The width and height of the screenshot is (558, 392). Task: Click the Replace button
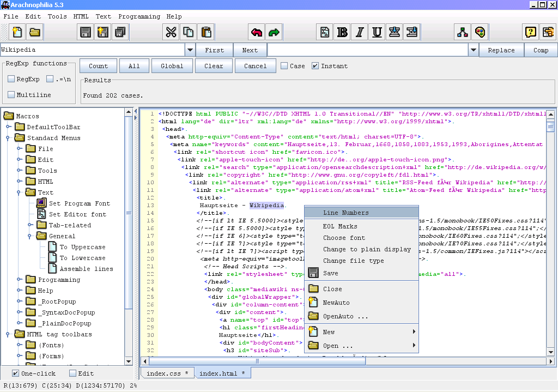pos(501,50)
